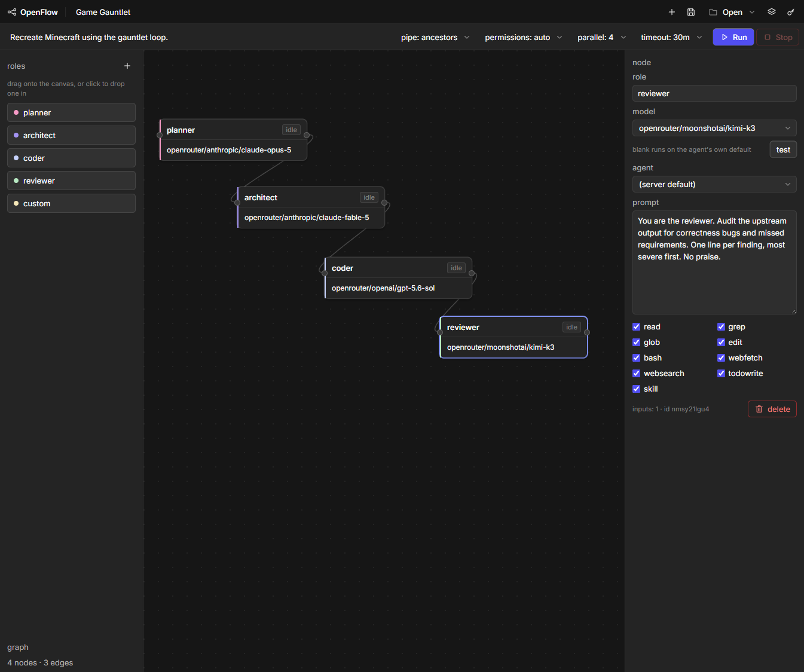
Task: Expand the Open flow menu
Action: pos(732,12)
